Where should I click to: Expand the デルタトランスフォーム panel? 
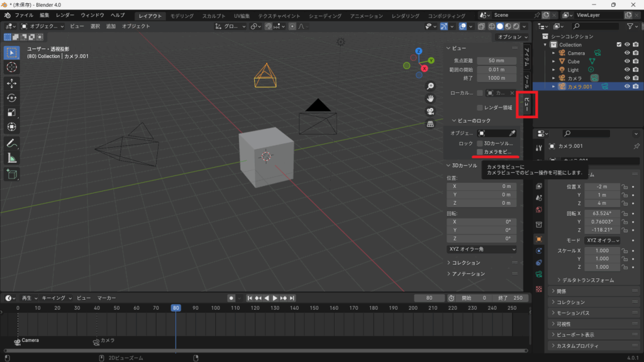(x=585, y=280)
